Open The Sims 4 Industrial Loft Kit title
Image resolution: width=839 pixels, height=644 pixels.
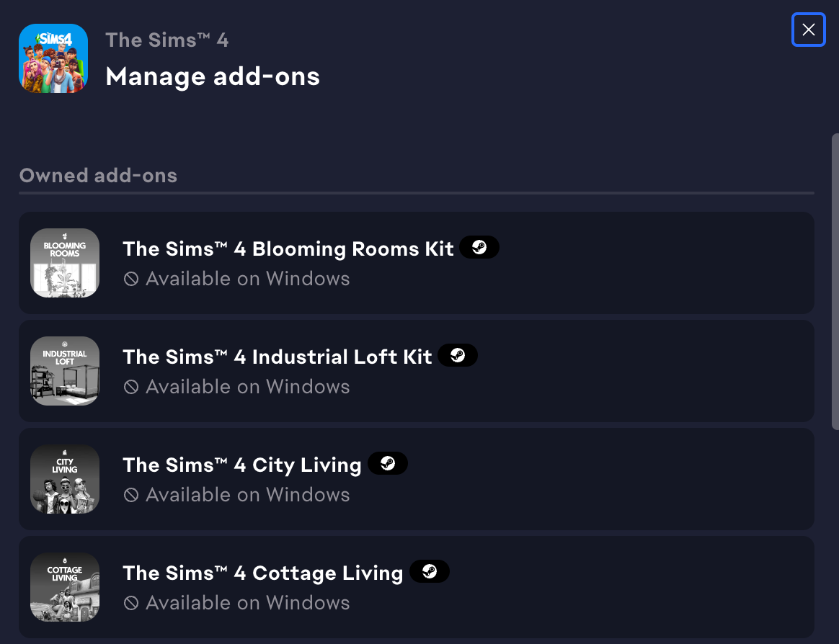tap(278, 357)
